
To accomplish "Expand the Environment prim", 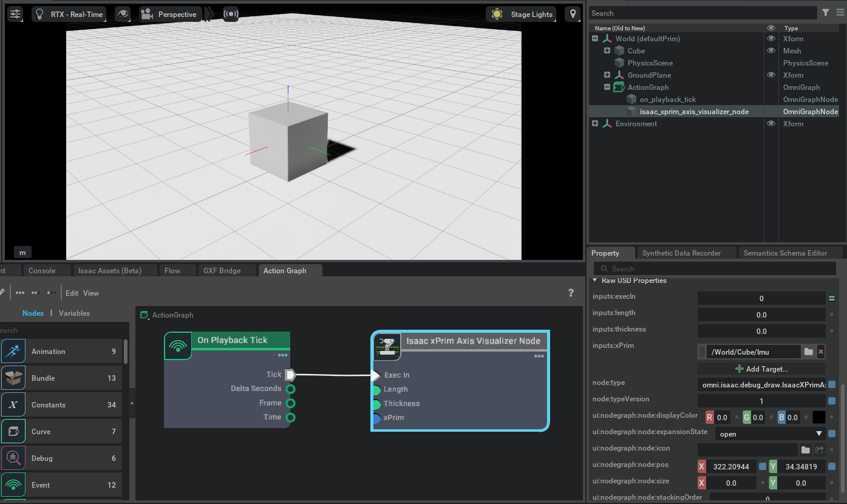I will (x=595, y=123).
